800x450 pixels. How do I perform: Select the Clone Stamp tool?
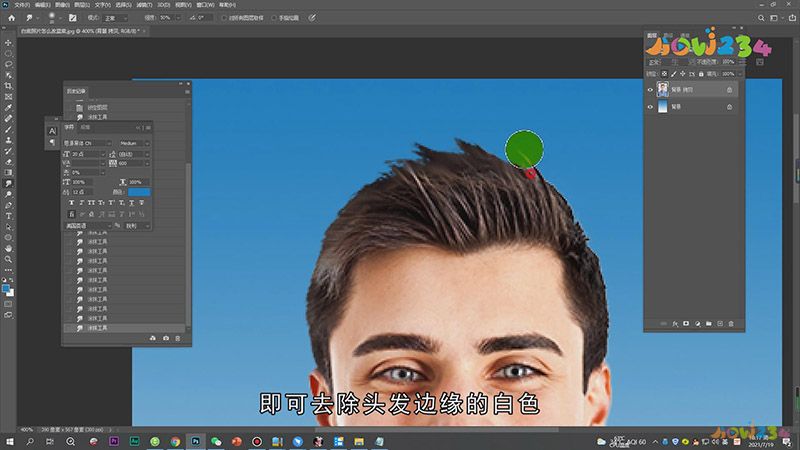(x=8, y=140)
